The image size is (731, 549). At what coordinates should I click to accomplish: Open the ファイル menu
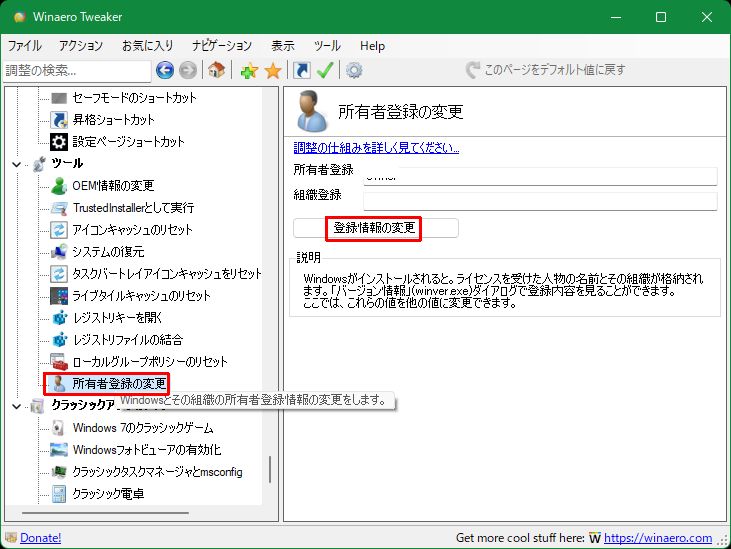tap(25, 46)
